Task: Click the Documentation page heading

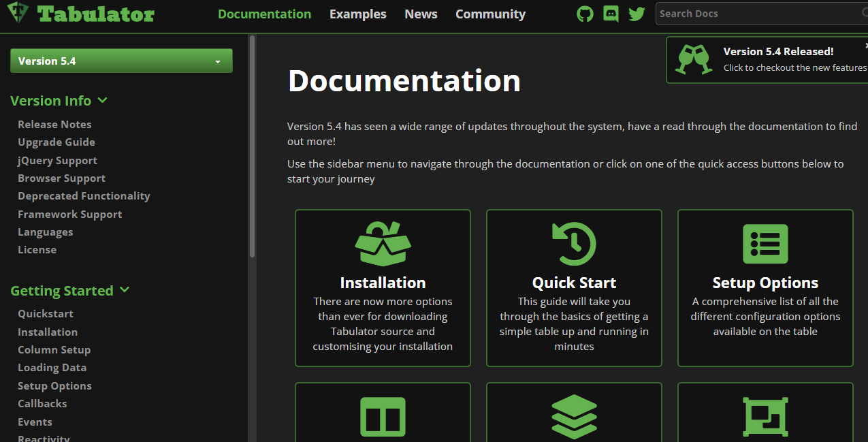Action: (404, 80)
